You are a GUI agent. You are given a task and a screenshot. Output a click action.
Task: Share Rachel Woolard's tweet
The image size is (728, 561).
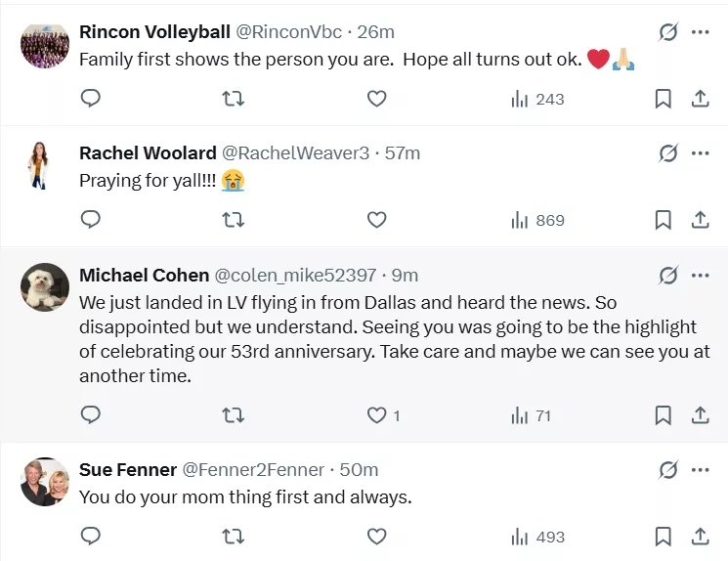[x=700, y=220]
